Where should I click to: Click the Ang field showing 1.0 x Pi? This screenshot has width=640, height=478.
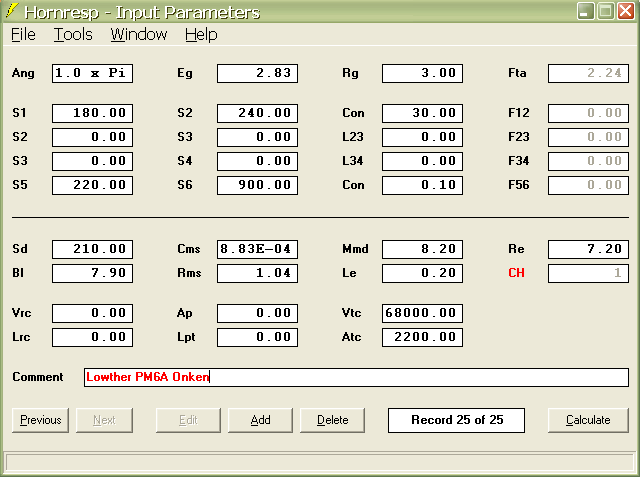click(x=92, y=73)
